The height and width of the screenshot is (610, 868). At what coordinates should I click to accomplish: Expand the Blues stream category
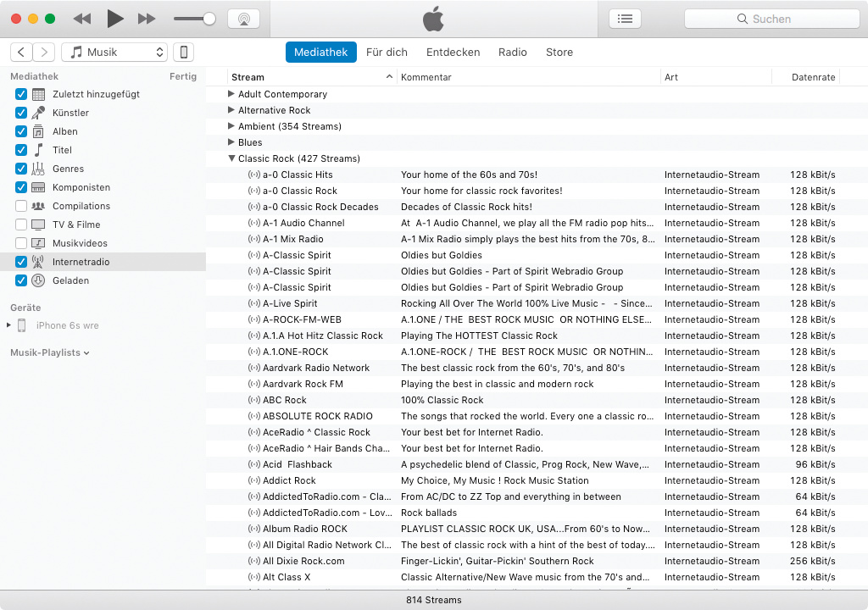pyautogui.click(x=231, y=142)
